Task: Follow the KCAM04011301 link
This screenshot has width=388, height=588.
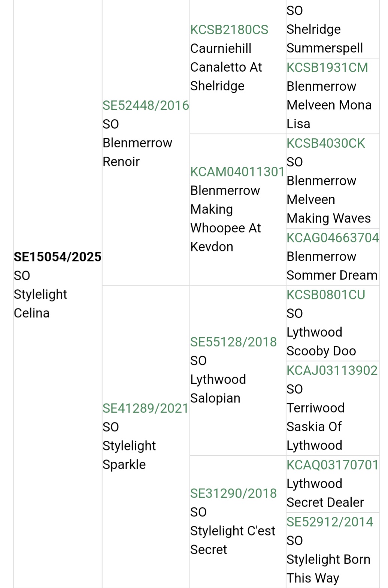Action: [x=237, y=172]
